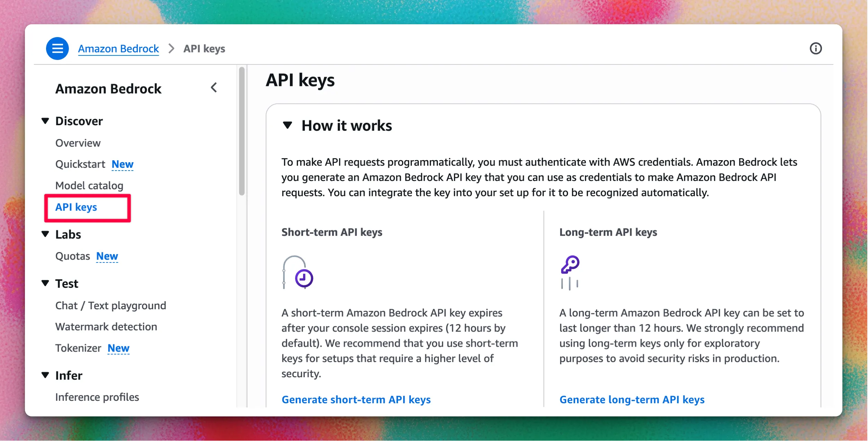Collapse sidebar with the left chevron
The width and height of the screenshot is (868, 441).
pyautogui.click(x=214, y=88)
